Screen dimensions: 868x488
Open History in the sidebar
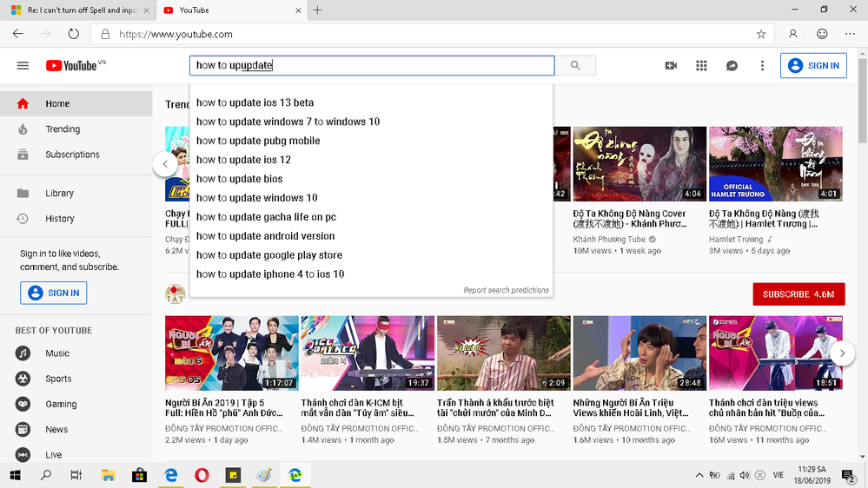[76, 219]
